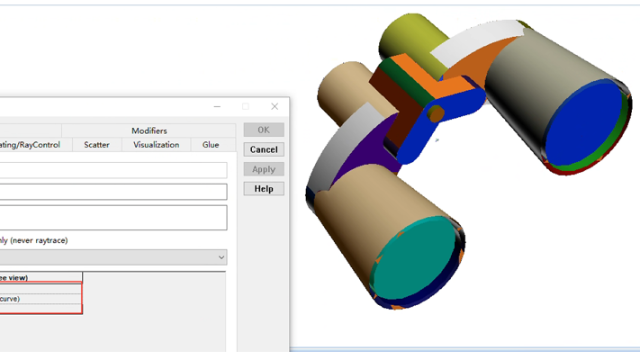Screen dimensions: 640x360
Task: Click the second text input field
Action: 113,192
